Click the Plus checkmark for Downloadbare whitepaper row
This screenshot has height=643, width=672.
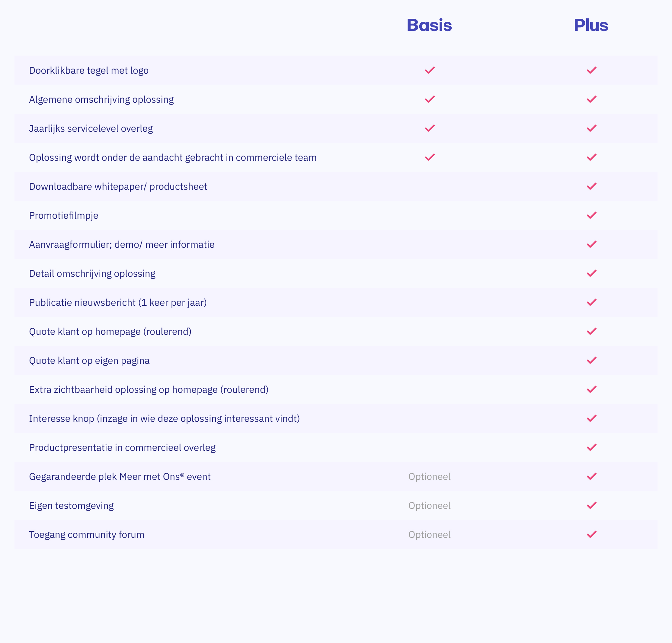tap(591, 186)
